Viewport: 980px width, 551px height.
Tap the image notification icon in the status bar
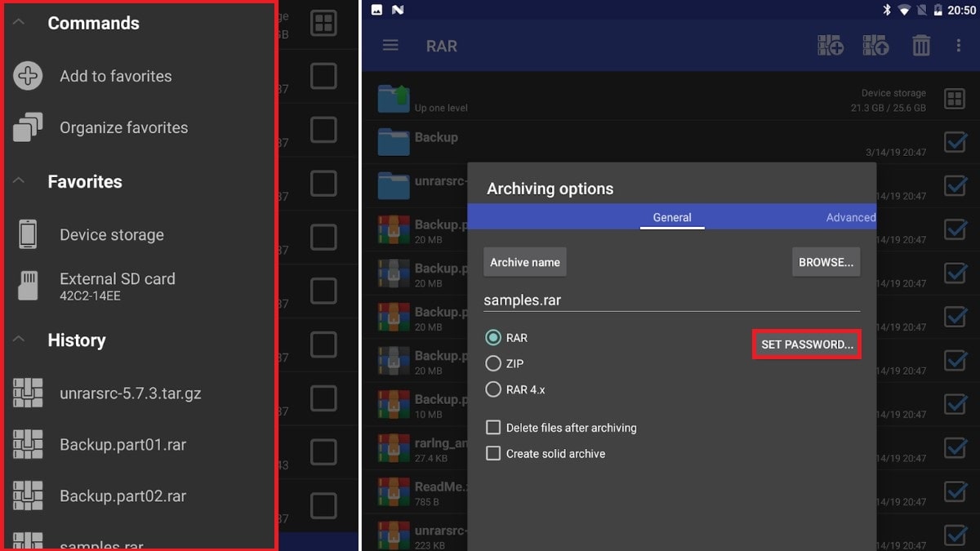(x=376, y=10)
